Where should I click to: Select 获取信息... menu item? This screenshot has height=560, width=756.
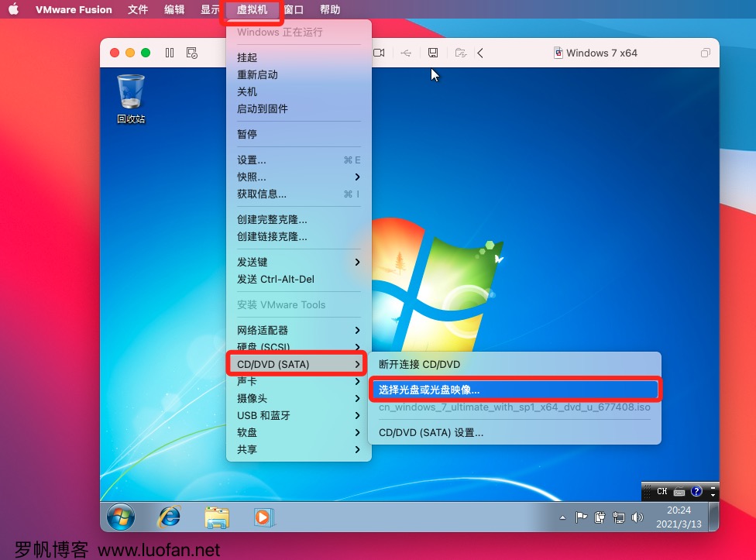point(299,194)
